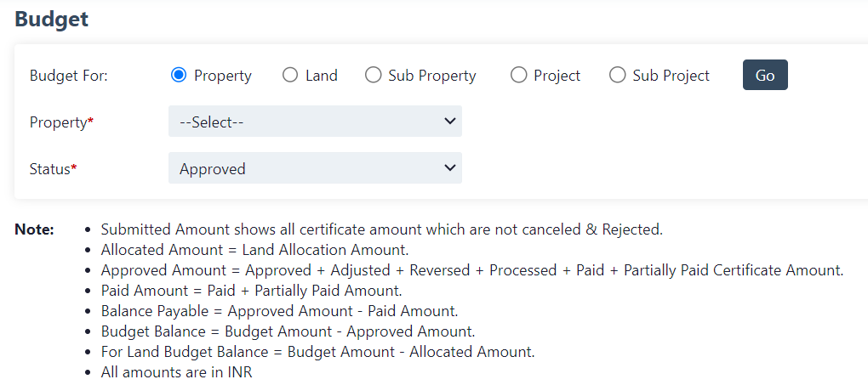
Task: Choose the Sub Project radio option
Action: [x=617, y=76]
